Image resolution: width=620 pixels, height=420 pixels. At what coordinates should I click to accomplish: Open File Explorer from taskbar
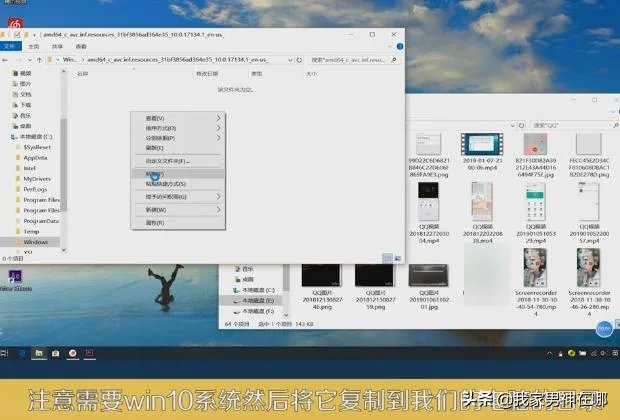39,353
